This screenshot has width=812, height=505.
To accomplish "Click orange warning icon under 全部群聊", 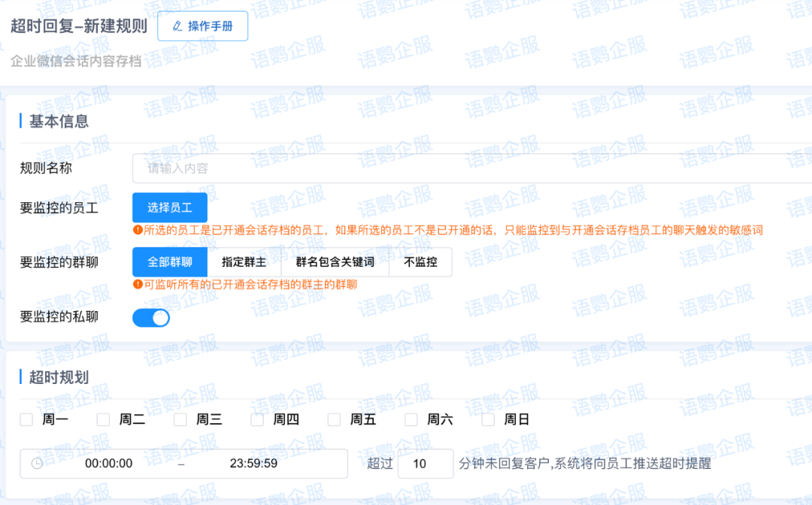I will 138,284.
